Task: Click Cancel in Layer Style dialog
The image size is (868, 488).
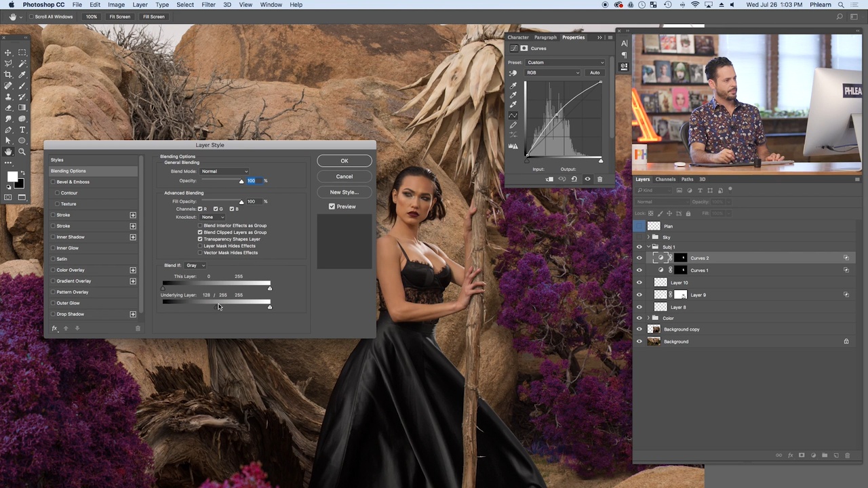Action: tap(344, 176)
